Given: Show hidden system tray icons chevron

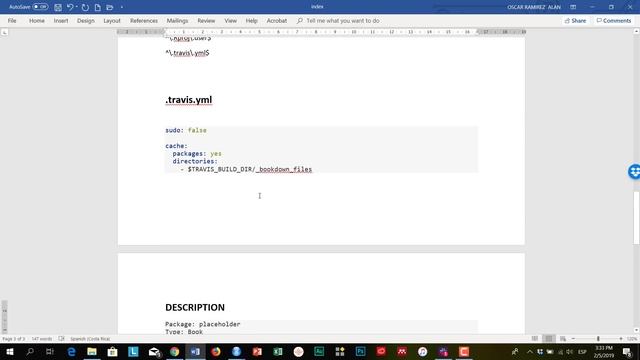Looking at the screenshot, I should [x=529, y=351].
